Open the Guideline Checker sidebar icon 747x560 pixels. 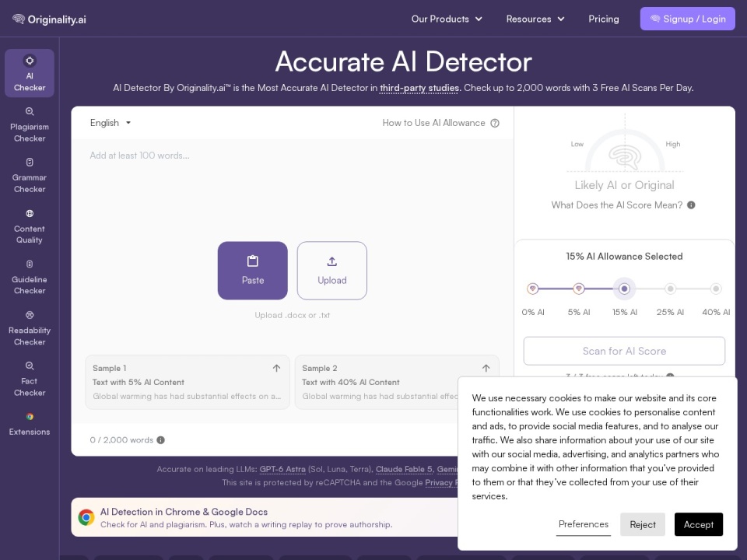(30, 264)
